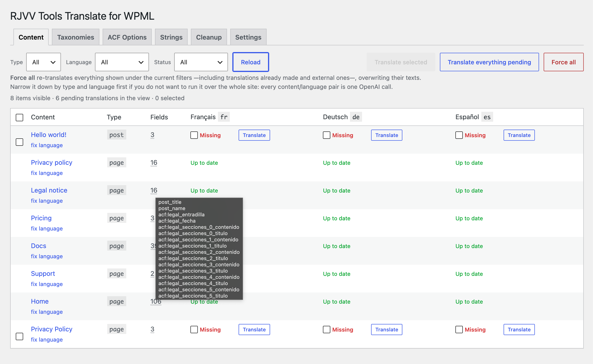Image resolution: width=593 pixels, height=364 pixels.
Task: Check the Privacy Policy (last row) row checkbox
Action: pos(19,336)
